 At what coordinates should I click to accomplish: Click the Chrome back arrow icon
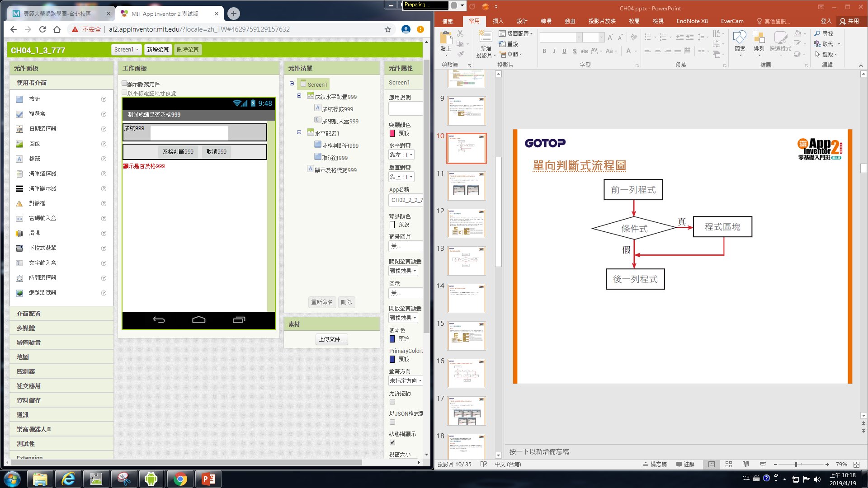point(14,29)
